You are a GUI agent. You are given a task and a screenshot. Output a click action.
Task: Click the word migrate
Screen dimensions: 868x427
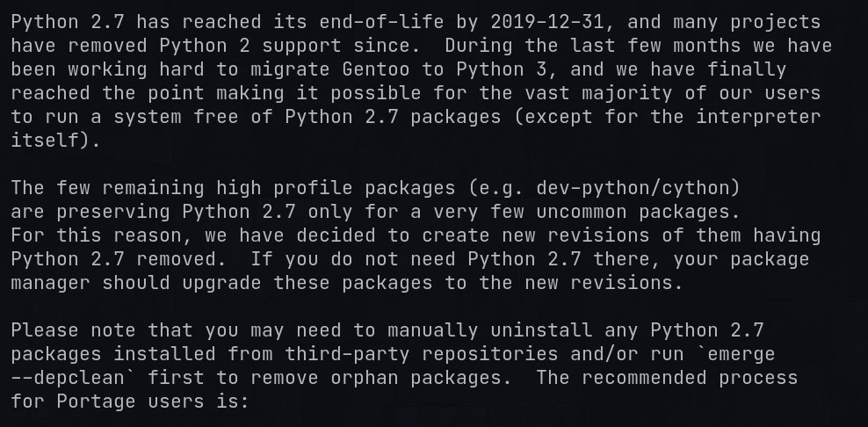(x=290, y=69)
